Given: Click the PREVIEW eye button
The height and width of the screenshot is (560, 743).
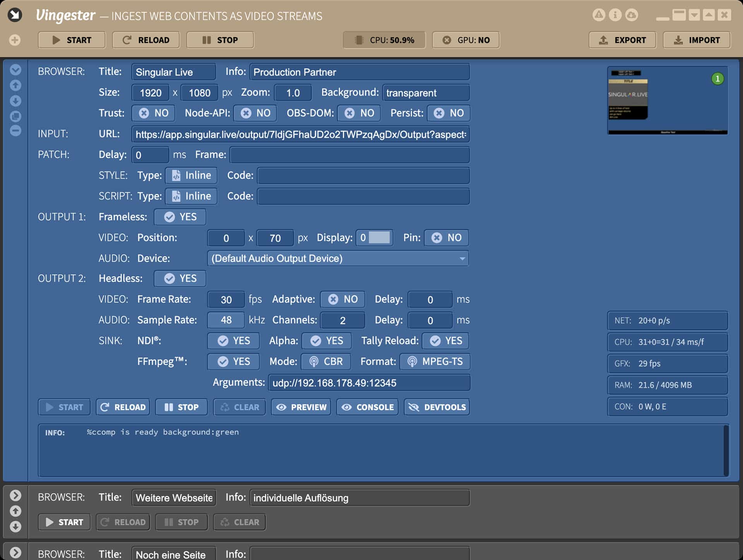Looking at the screenshot, I should [301, 407].
